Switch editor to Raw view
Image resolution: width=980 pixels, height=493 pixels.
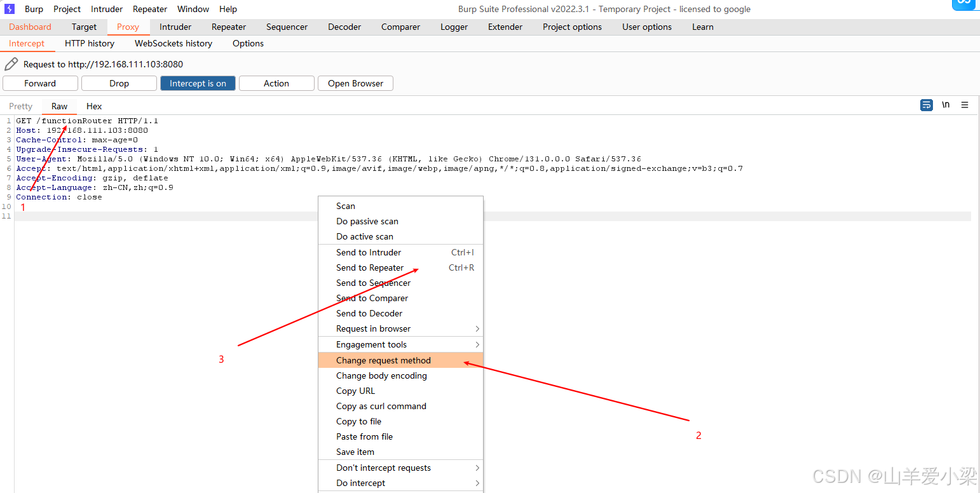[x=59, y=106]
